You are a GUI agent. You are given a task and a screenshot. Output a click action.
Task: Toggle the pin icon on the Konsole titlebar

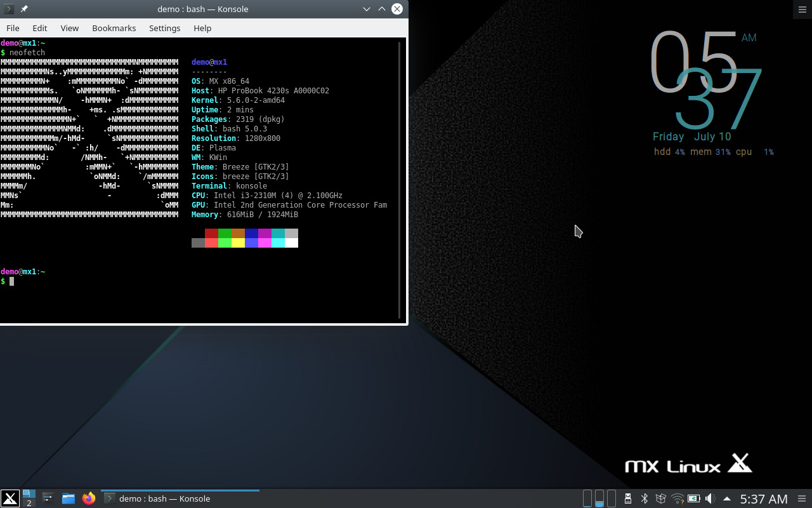coord(23,8)
